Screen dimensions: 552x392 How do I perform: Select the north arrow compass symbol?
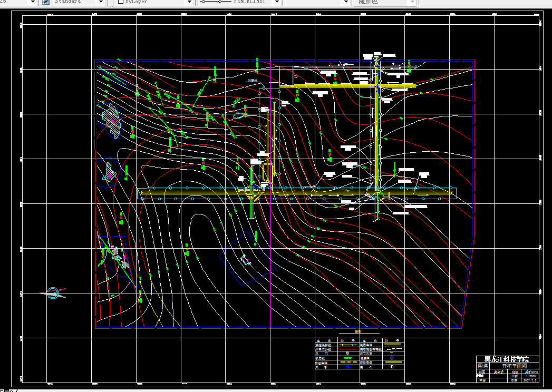pos(52,293)
